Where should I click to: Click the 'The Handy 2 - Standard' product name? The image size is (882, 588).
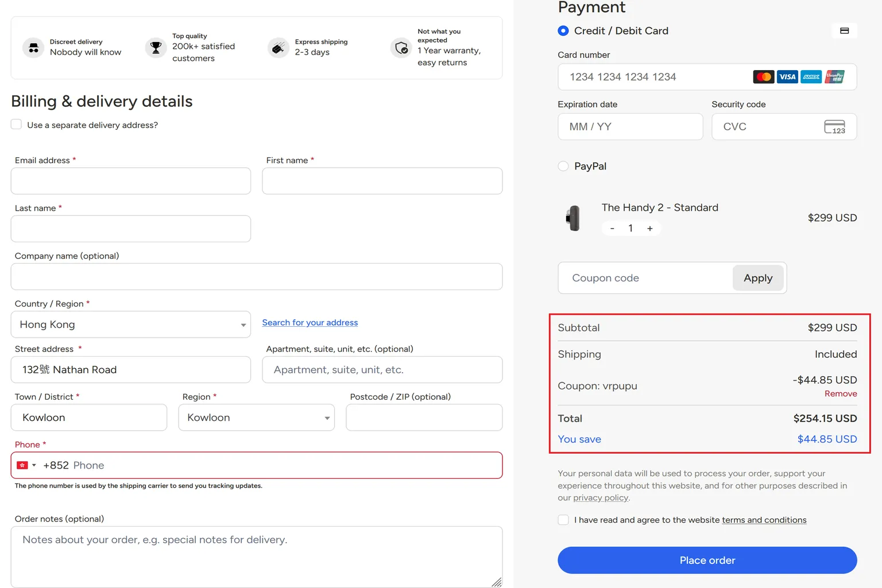[x=660, y=208]
